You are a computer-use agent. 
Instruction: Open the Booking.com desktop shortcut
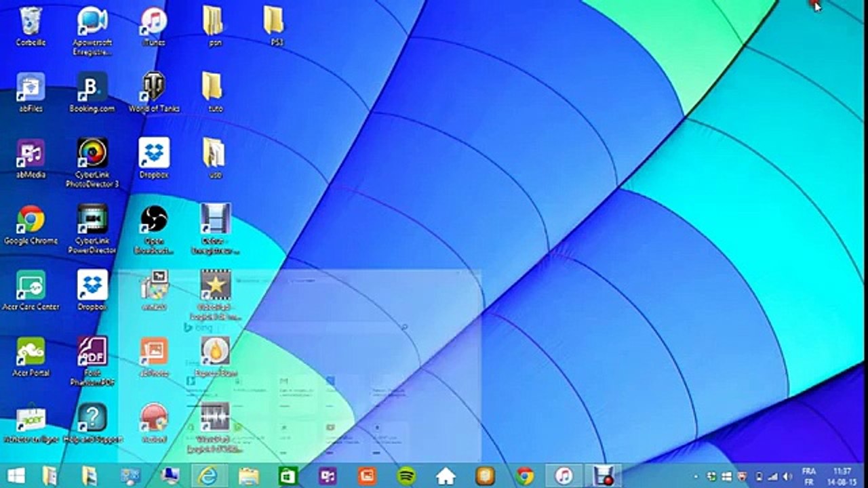pos(92,92)
